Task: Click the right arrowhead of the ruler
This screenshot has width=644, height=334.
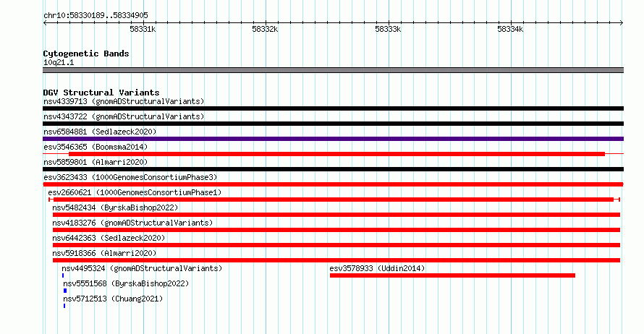Action: click(622, 22)
